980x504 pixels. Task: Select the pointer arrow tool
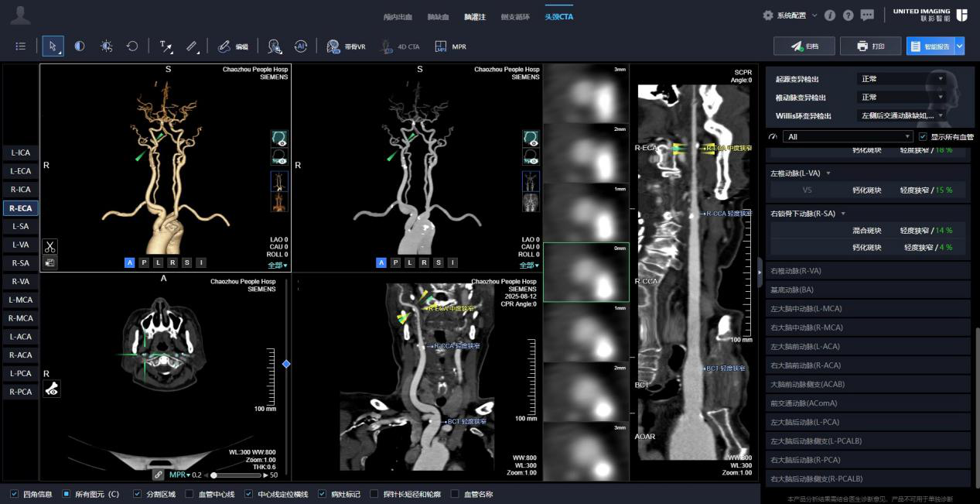point(53,46)
